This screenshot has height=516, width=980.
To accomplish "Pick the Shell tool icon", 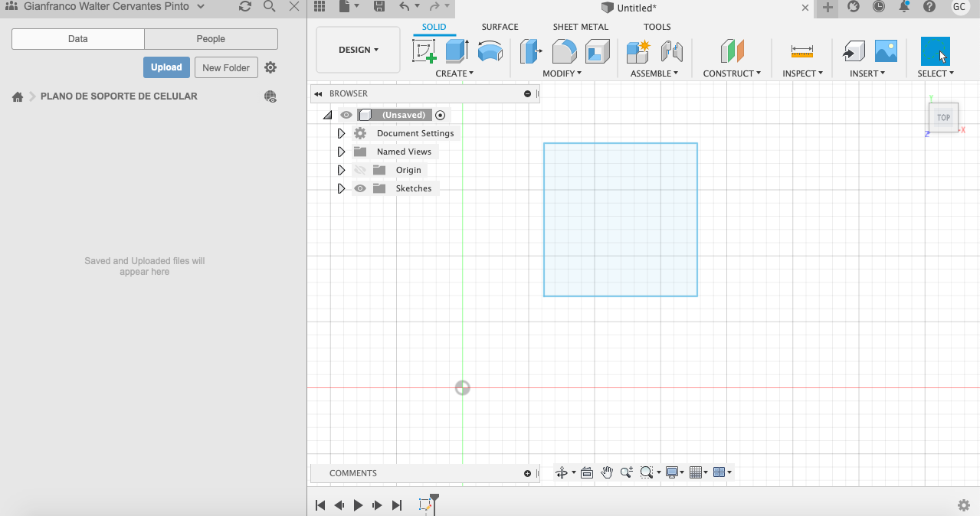I will [598, 51].
